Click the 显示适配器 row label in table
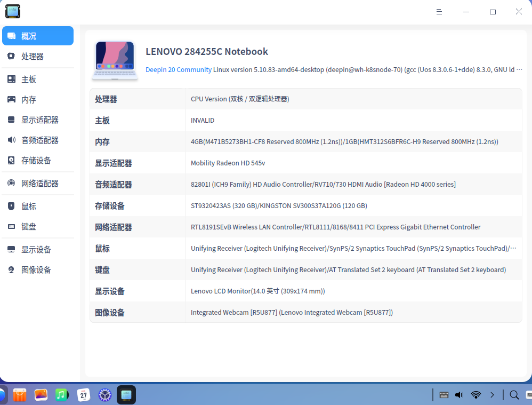Viewport: 532px width, 405px height. coord(114,163)
